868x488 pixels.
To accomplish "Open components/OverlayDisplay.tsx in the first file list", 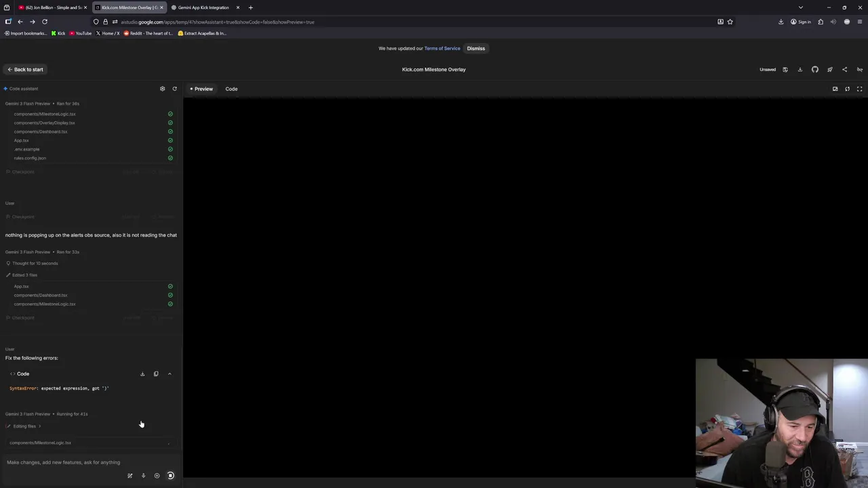I will click(x=44, y=123).
